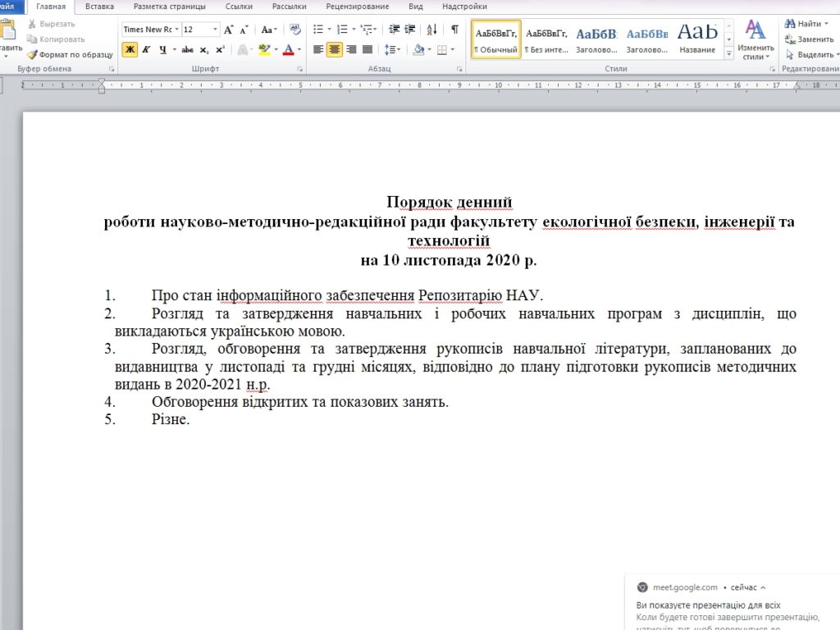This screenshot has width=840, height=630.
Task: Select the Название style thumbnail
Action: [697, 39]
